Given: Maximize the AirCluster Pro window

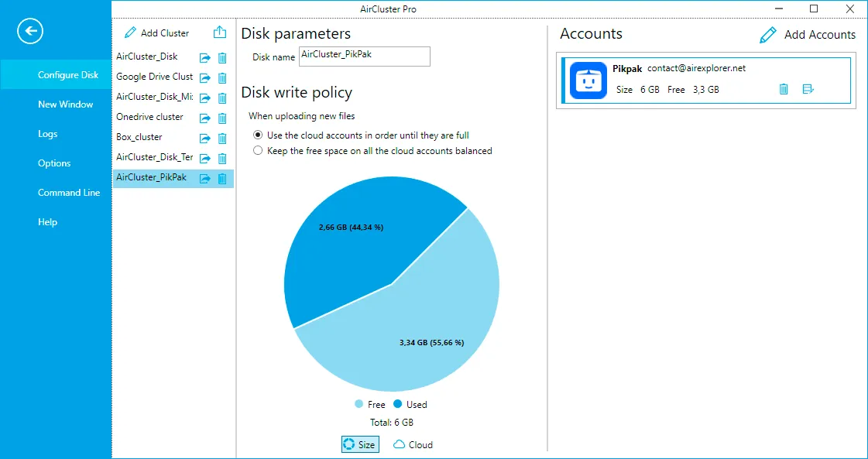Looking at the screenshot, I should (813, 9).
